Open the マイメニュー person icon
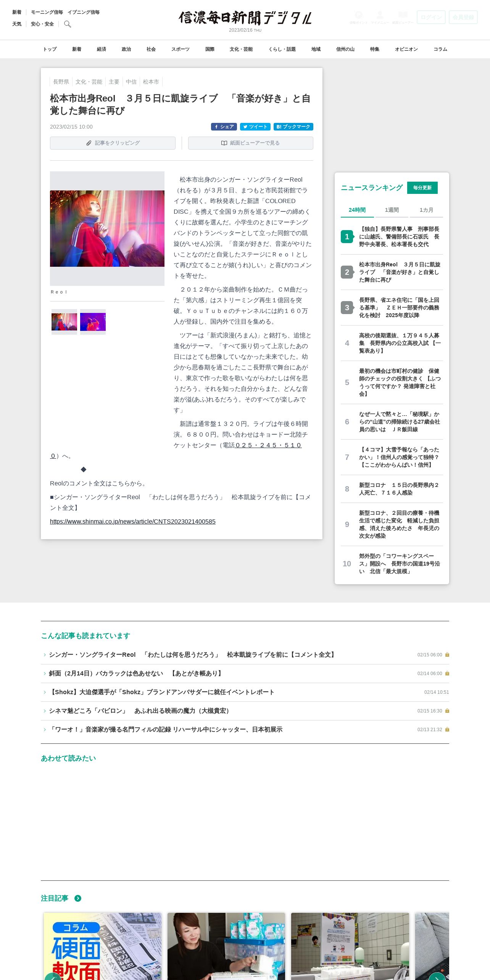 tap(380, 17)
